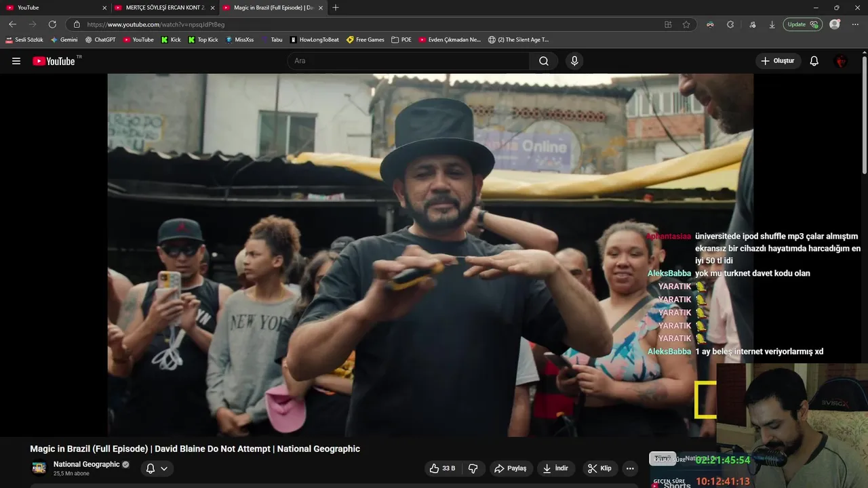
Task: Go back in browser history
Action: coord(12,24)
